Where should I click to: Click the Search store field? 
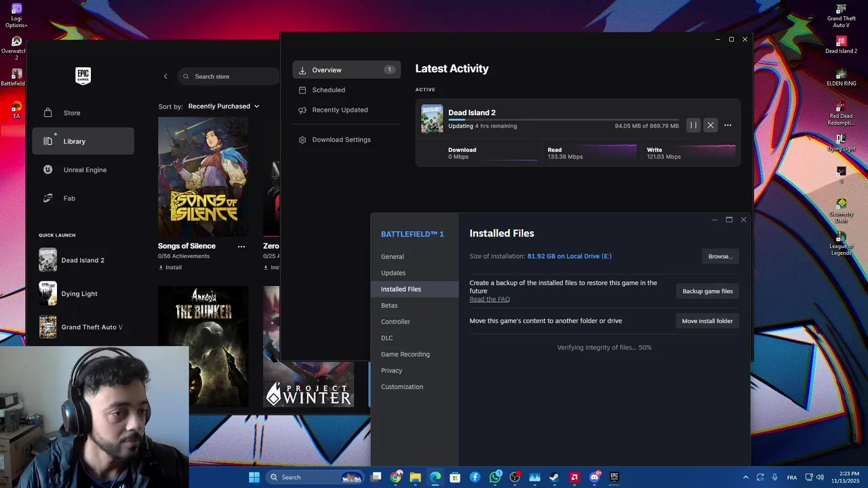[229, 77]
